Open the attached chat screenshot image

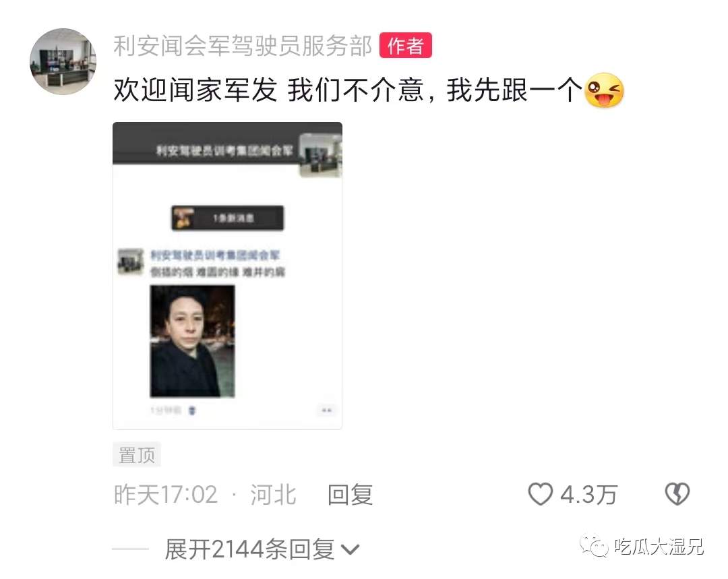pos(228,276)
